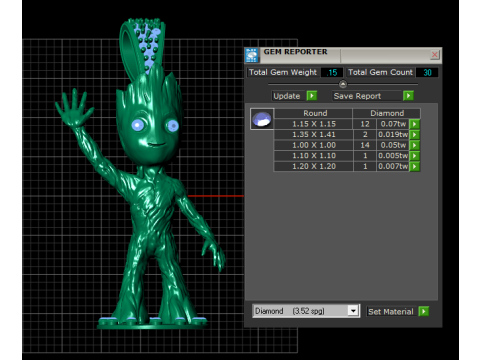The width and height of the screenshot is (480, 360).
Task: Click the Total Gem Count value 30
Action: tap(427, 72)
